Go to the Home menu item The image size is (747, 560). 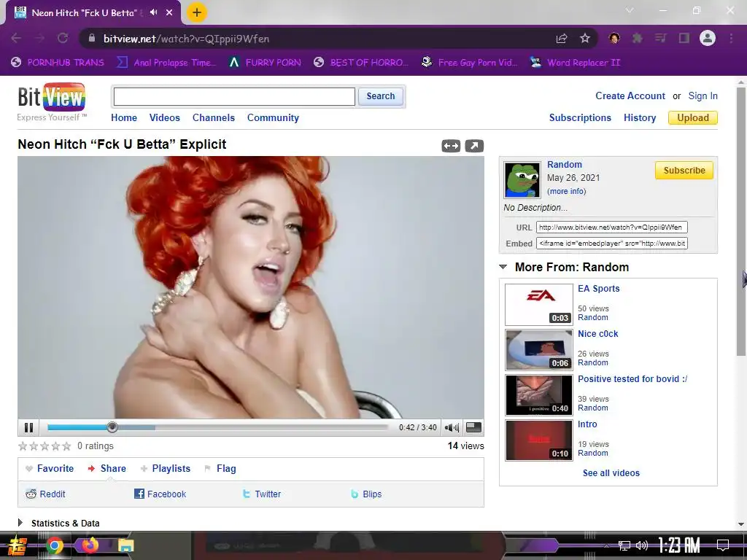point(124,117)
